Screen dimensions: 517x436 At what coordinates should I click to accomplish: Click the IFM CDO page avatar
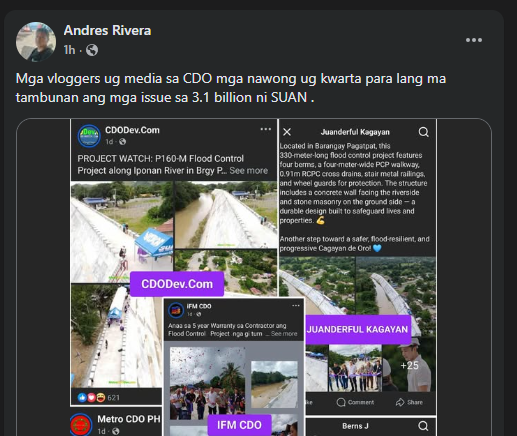[176, 310]
